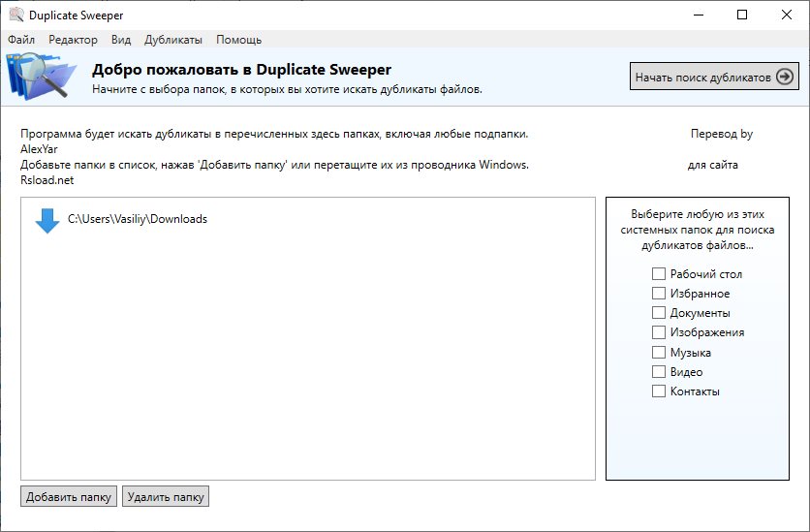Maximize the Duplicate Sweeper window
The image size is (810, 532).
742,15
